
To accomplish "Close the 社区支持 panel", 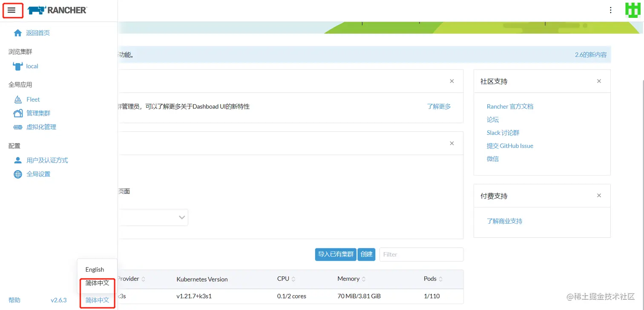I will (x=599, y=81).
